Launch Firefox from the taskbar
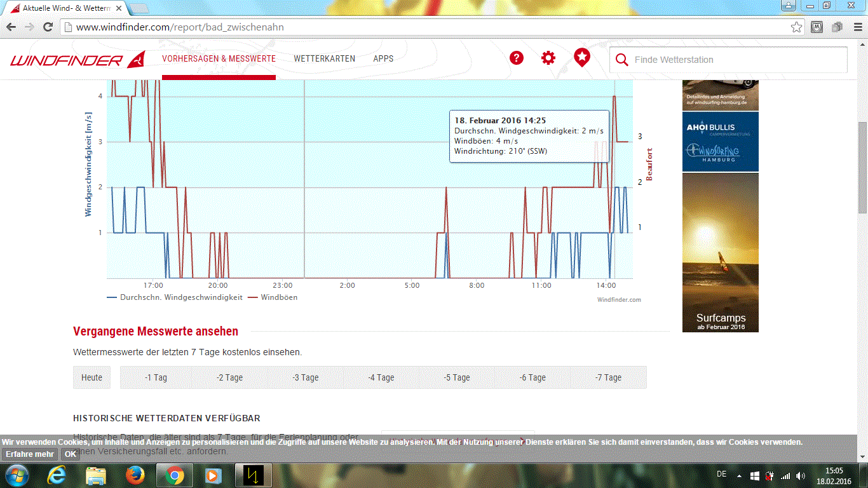 click(135, 475)
